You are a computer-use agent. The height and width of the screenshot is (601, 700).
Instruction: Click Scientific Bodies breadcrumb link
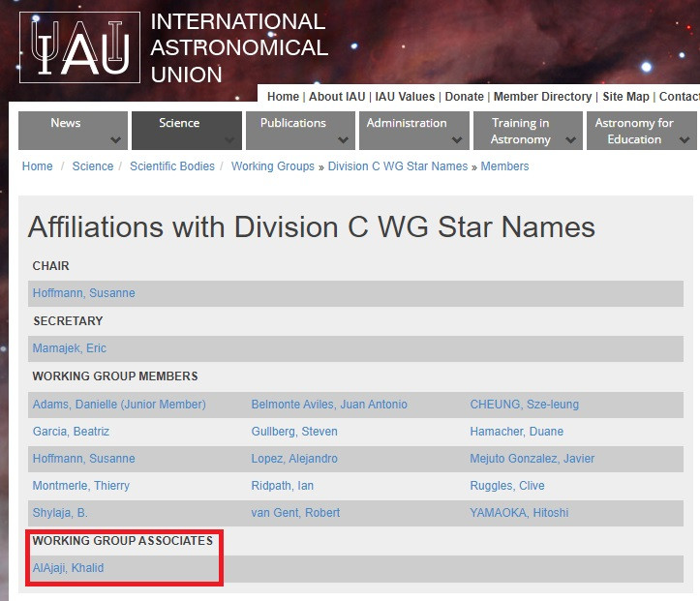172,166
